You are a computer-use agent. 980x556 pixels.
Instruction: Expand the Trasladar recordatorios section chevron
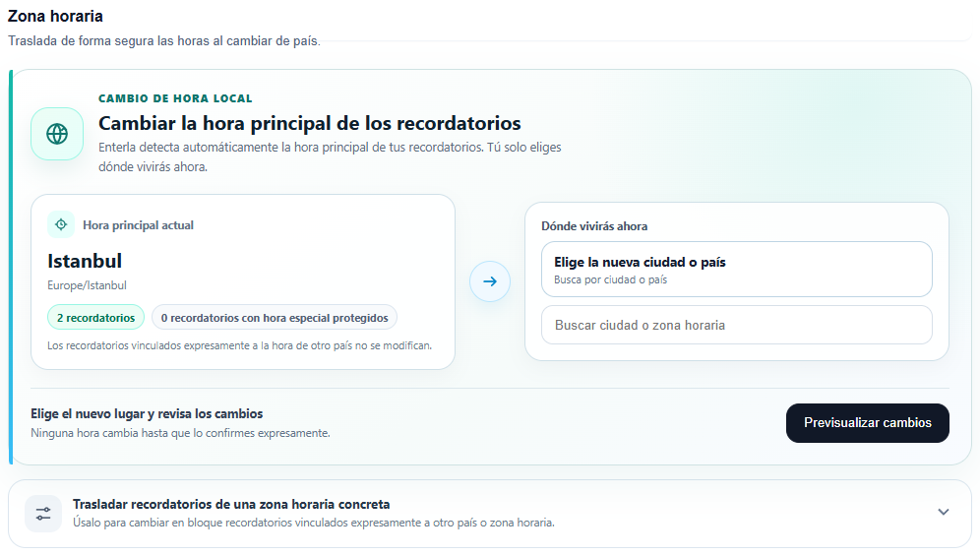pos(944,513)
